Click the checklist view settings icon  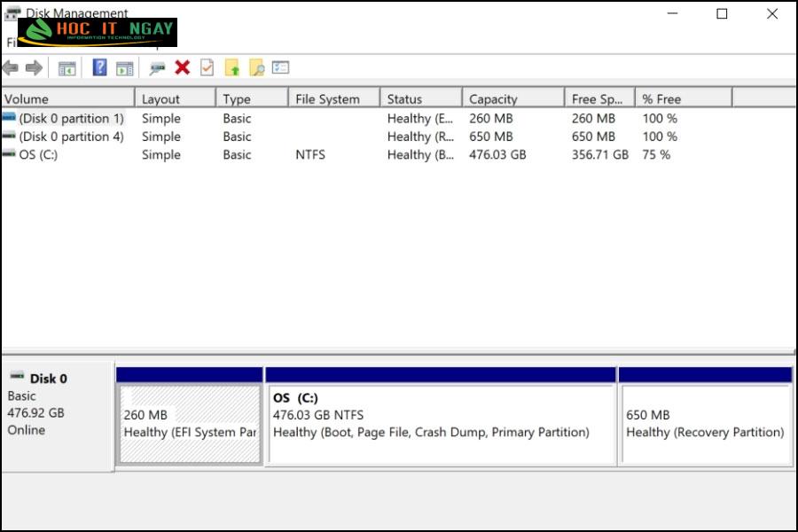[x=280, y=67]
